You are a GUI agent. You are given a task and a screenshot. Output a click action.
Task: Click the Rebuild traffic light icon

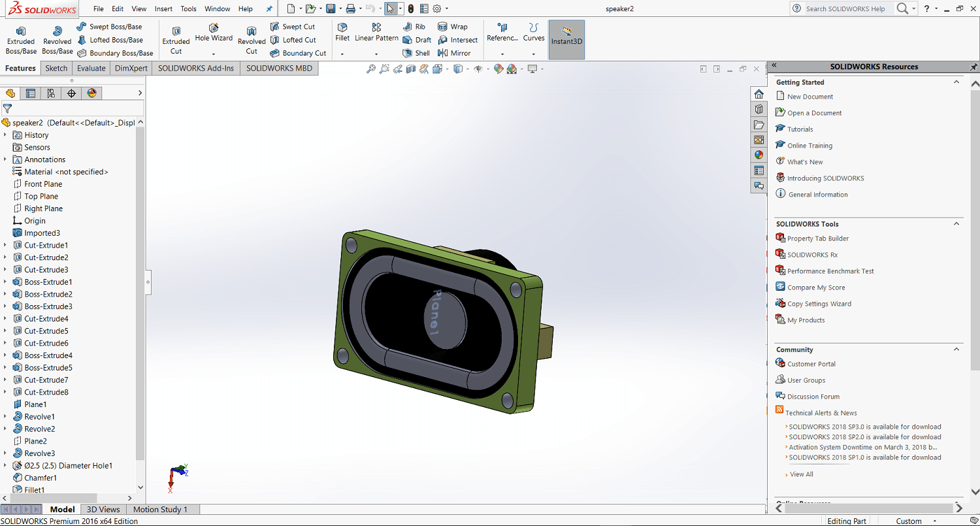click(x=410, y=8)
